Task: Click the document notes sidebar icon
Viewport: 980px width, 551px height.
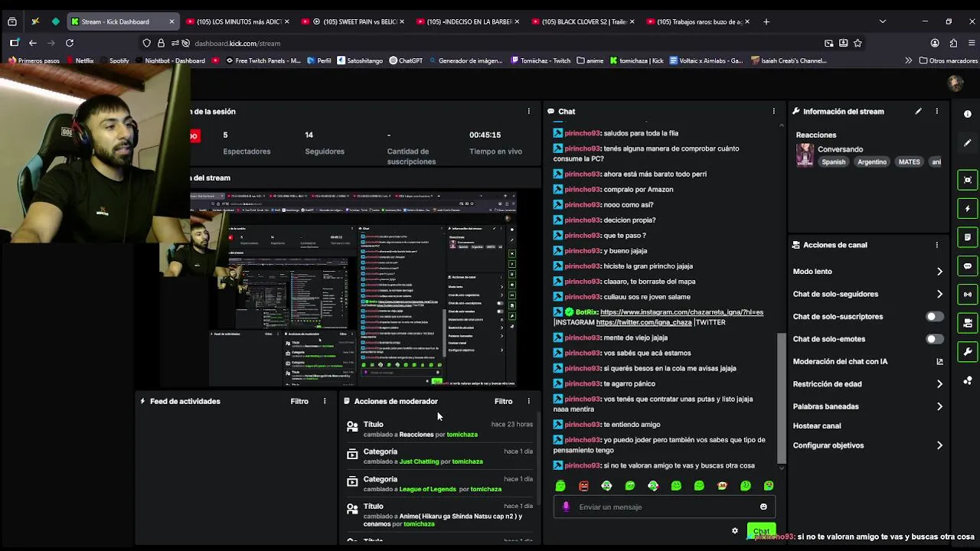Action: [x=968, y=237]
